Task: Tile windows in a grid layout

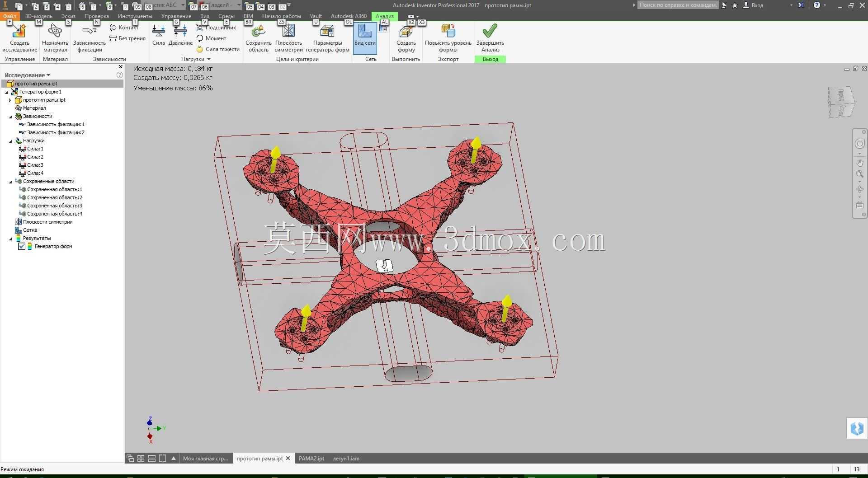Action: pyautogui.click(x=141, y=458)
